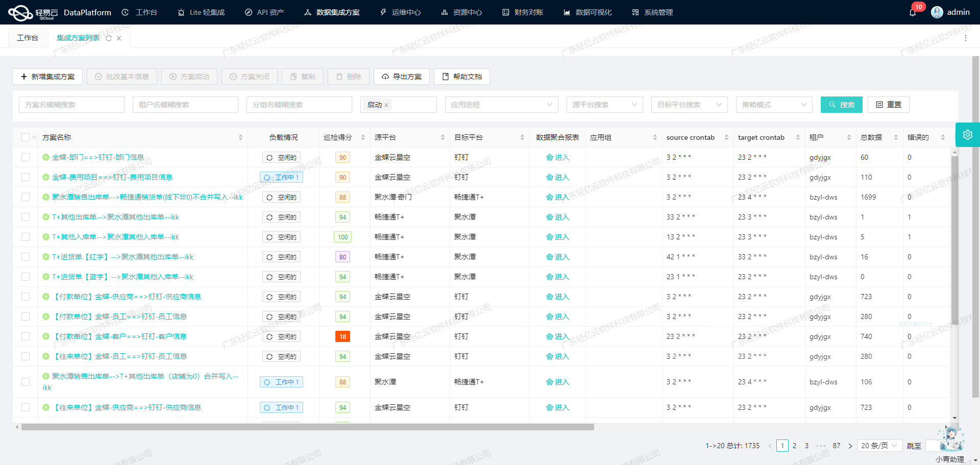Check the T+进货单【红字】row checkbox
Screen dimensions: 980x465
pyautogui.click(x=26, y=257)
